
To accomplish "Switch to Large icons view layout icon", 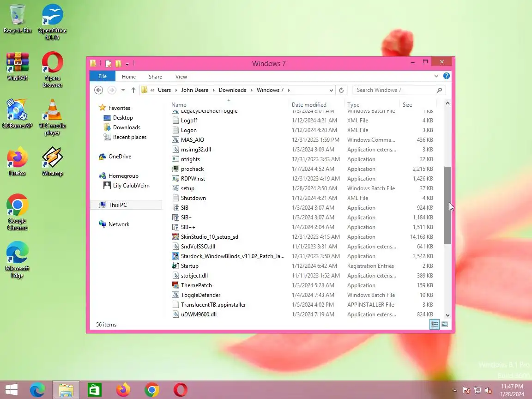I will tap(445, 324).
